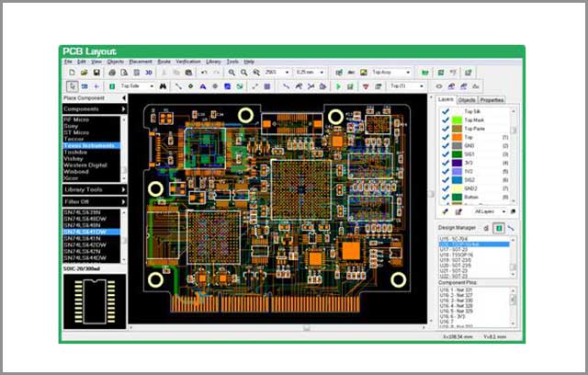Click the 3V3 purple color swatch
The image size is (588, 375).
coord(457,163)
